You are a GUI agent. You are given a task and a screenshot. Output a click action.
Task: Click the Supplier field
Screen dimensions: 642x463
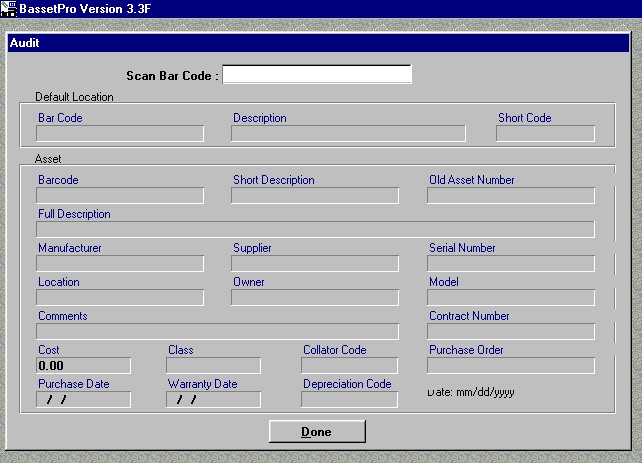(x=315, y=263)
